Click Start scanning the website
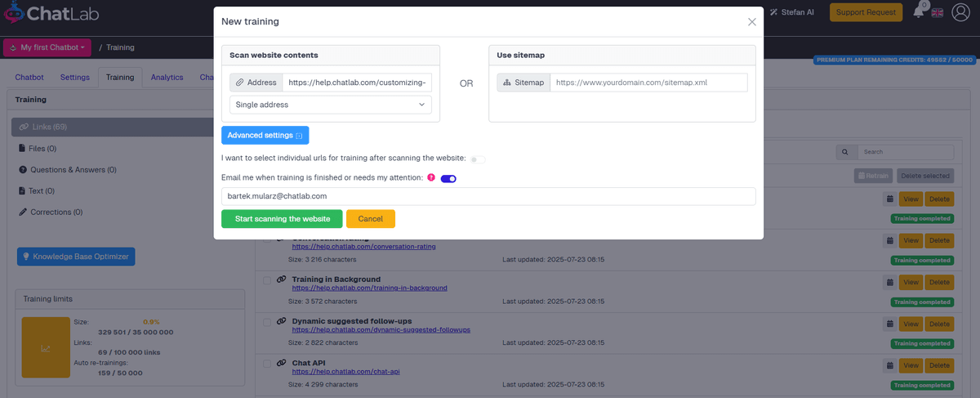 [282, 219]
